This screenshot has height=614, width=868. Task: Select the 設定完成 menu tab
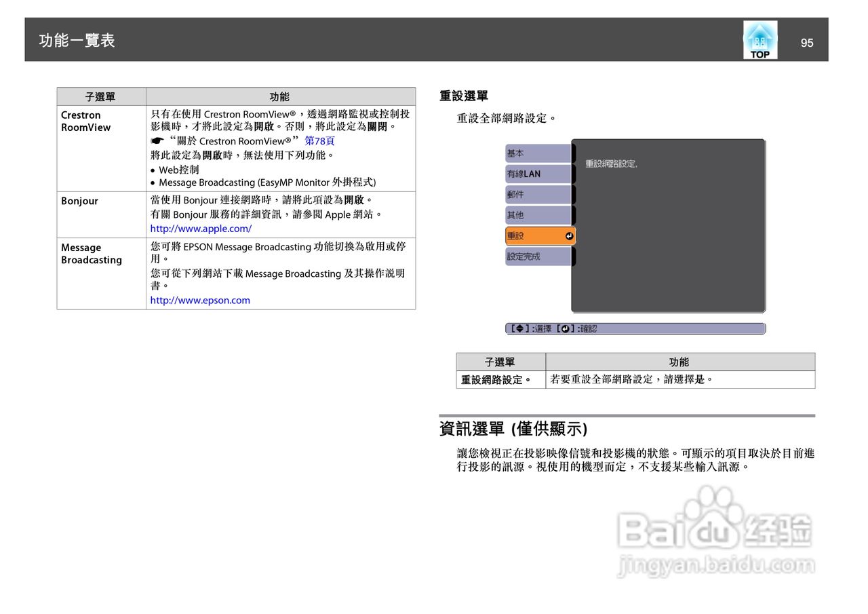click(x=539, y=256)
